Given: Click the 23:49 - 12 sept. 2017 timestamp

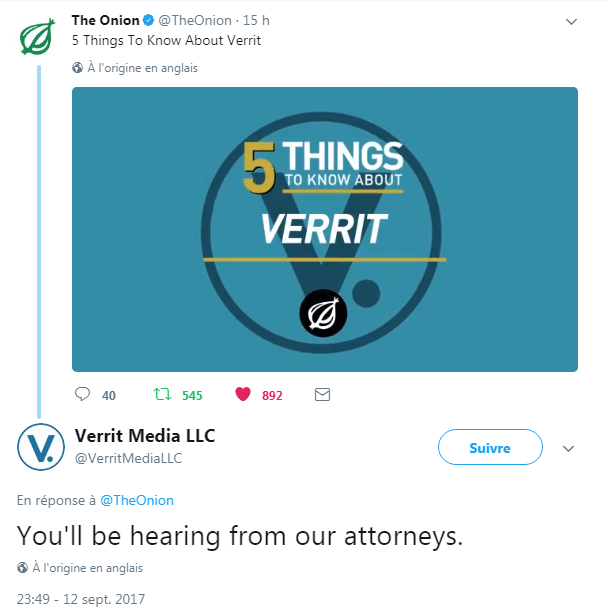Looking at the screenshot, I should point(81,599).
